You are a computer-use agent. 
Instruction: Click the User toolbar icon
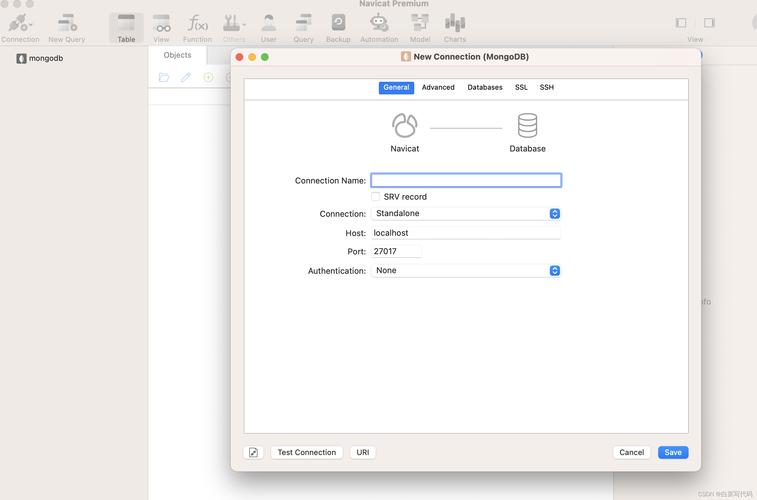[268, 23]
